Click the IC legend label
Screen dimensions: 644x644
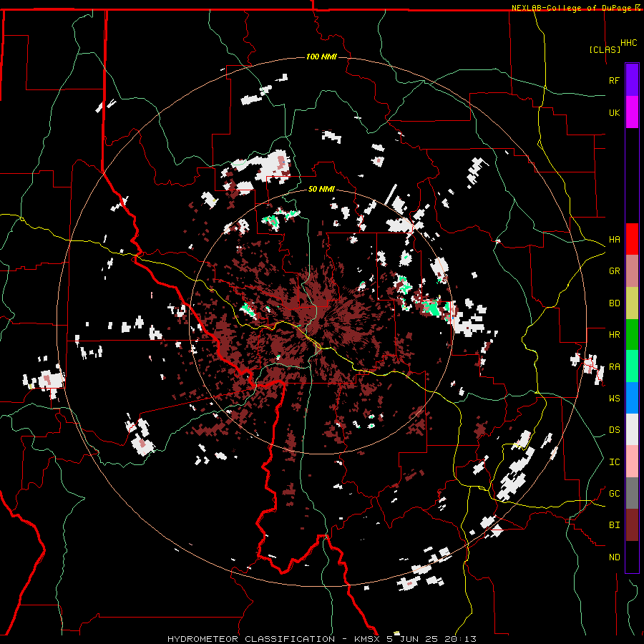coord(614,462)
